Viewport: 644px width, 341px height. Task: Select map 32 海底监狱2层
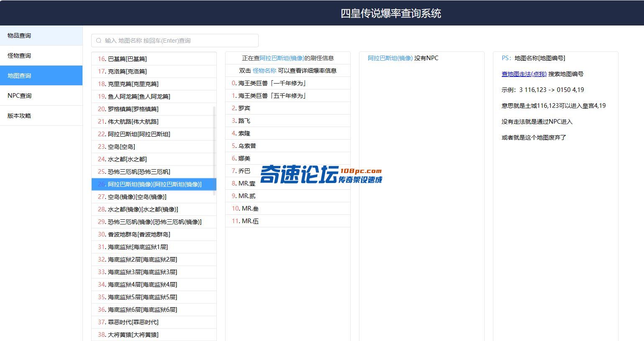click(154, 260)
